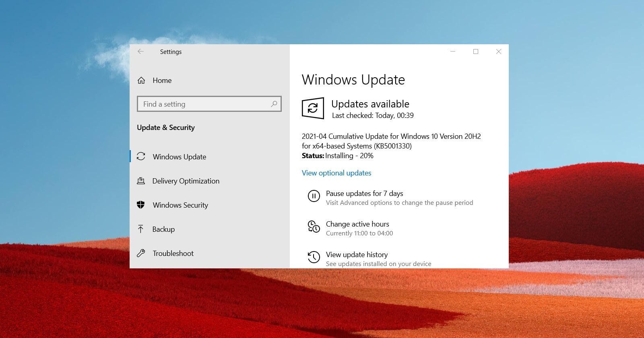Open View optional updates link
This screenshot has height=338, width=644.
(x=336, y=173)
